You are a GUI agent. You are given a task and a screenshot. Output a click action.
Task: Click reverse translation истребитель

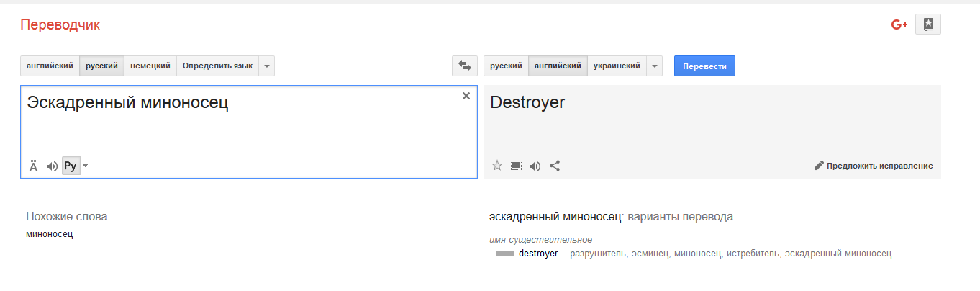(x=752, y=254)
